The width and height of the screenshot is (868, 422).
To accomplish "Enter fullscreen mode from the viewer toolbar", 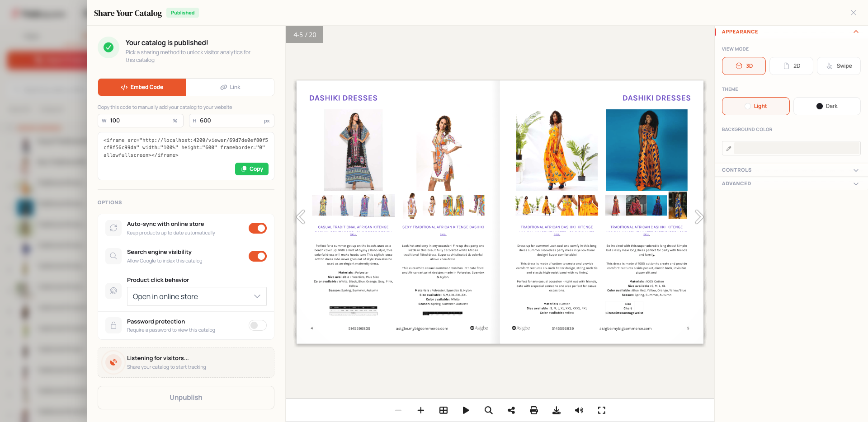I will 601,410.
